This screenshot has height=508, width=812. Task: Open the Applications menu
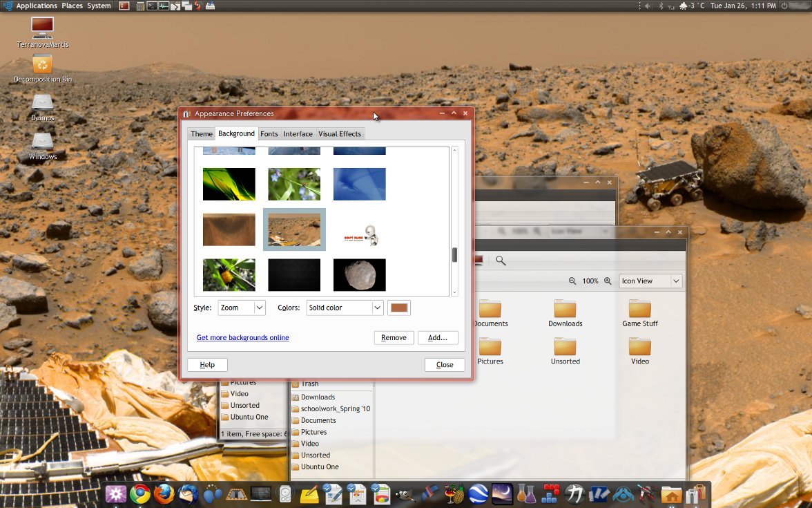(x=36, y=6)
